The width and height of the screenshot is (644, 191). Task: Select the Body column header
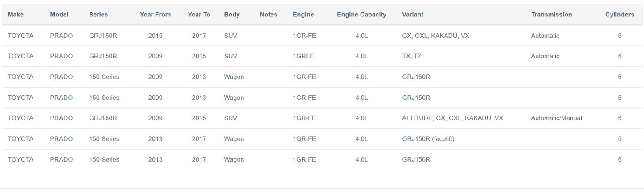click(232, 15)
